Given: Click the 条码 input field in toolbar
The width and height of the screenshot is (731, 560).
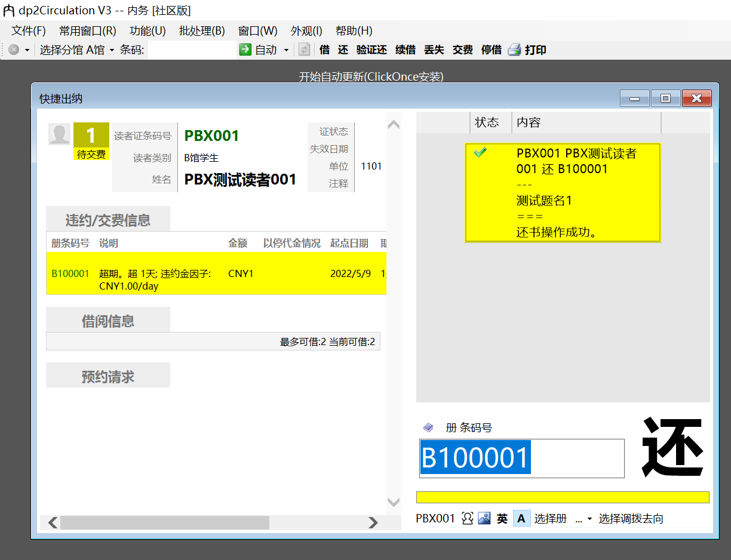Looking at the screenshot, I should 191,50.
